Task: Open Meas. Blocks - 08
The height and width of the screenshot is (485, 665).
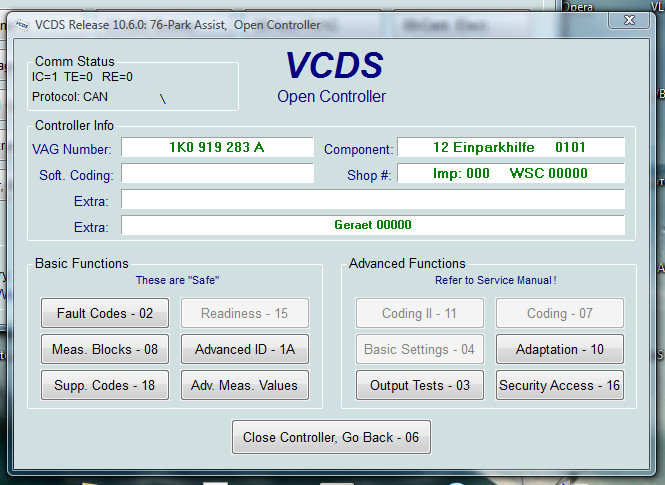Action: [x=105, y=349]
